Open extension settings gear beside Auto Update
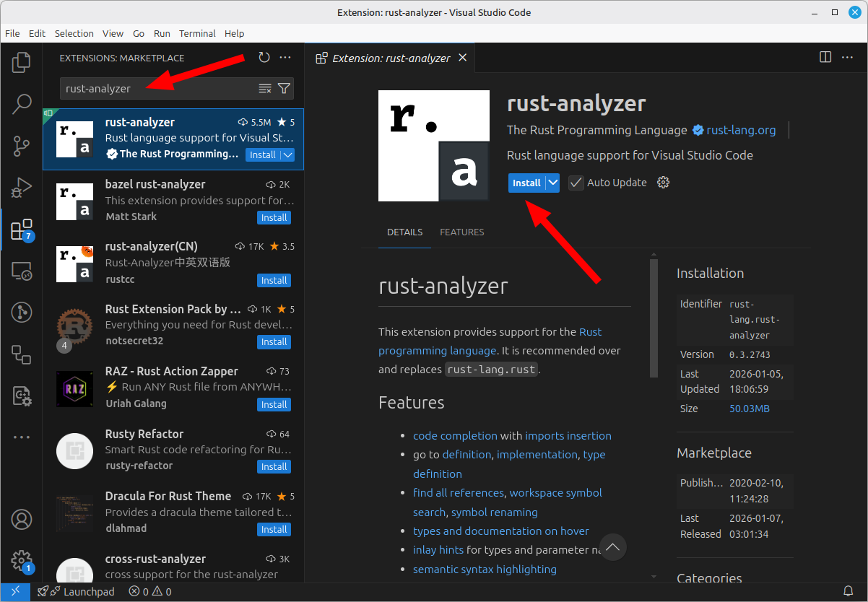This screenshot has width=868, height=602. tap(664, 183)
